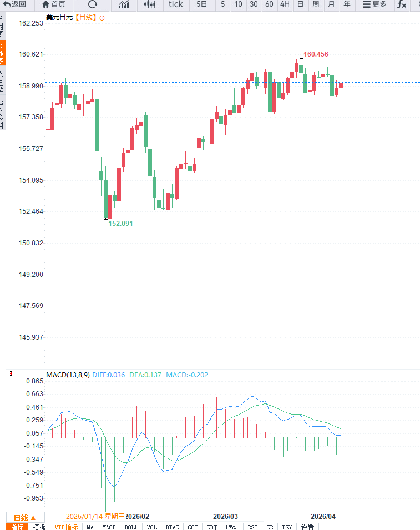Screen dimensions: 420x530
Task: Refresh the chart with the circular arrow
Action: pyautogui.click(x=93, y=4)
